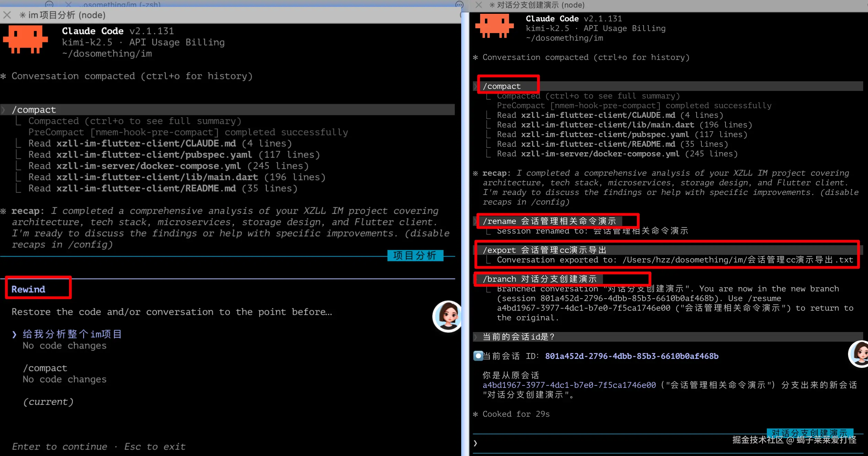Select the "给我分析整个im项目" rewind point
The image size is (868, 456).
coord(72,334)
